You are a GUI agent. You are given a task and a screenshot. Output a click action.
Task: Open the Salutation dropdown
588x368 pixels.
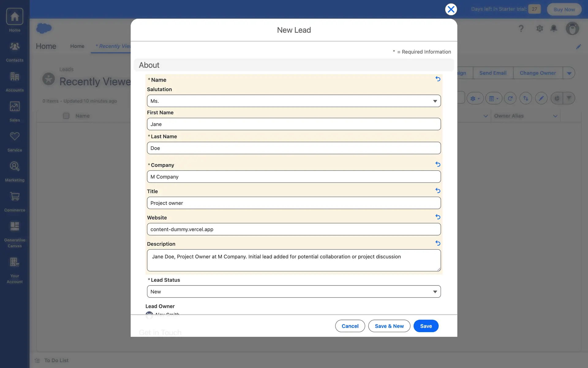293,101
